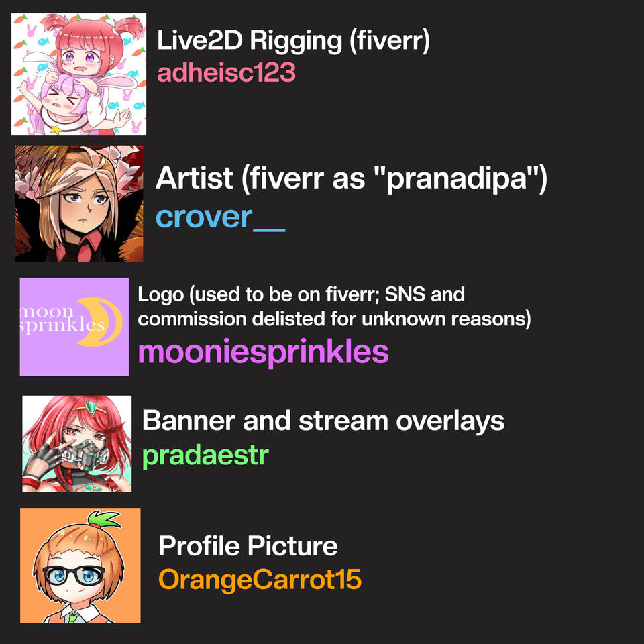Click the green carrot-leaf sprout on avatar
This screenshot has height=644, width=644.
(105, 519)
